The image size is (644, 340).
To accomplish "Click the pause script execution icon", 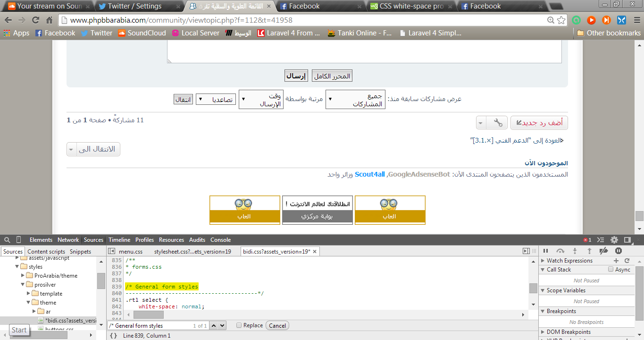I will 546,251.
